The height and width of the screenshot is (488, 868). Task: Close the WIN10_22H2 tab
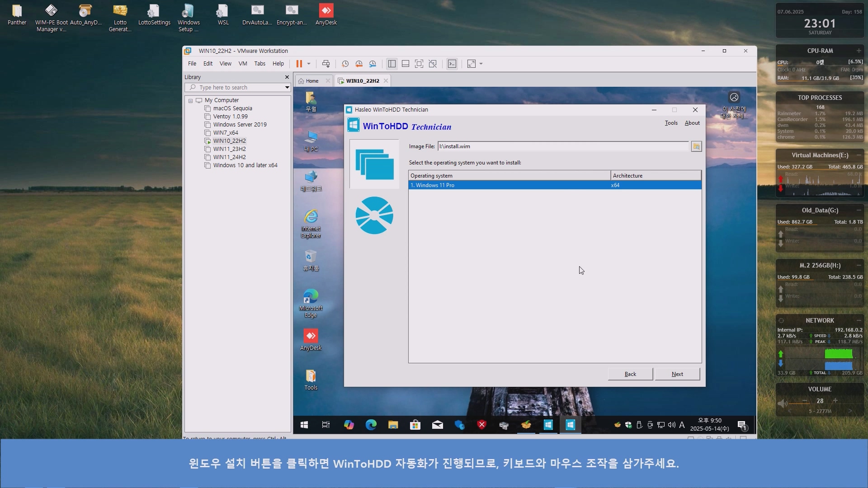(x=386, y=81)
